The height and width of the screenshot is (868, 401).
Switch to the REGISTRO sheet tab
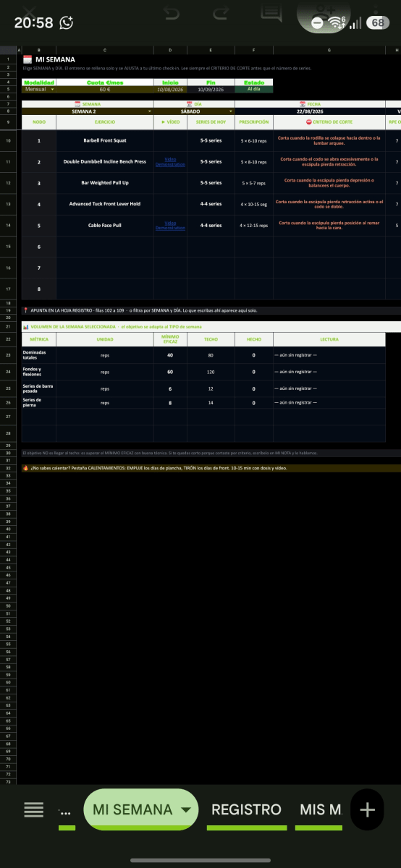[246, 809]
